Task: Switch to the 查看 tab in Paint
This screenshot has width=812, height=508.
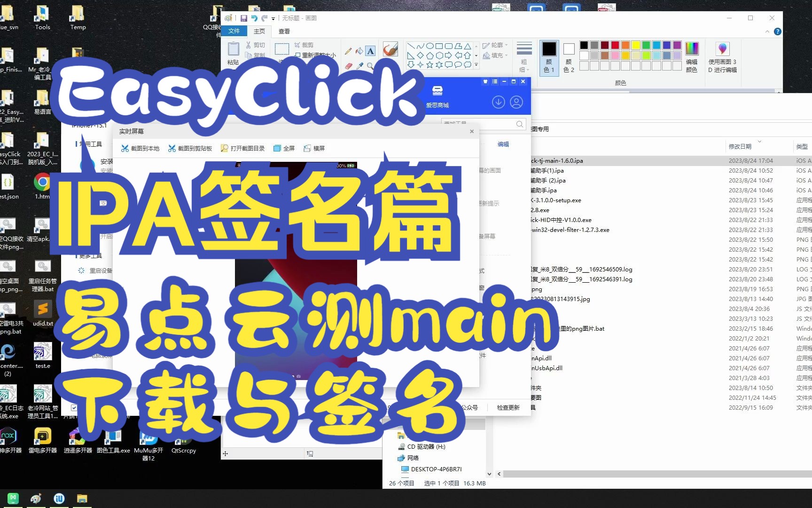Action: (x=284, y=31)
